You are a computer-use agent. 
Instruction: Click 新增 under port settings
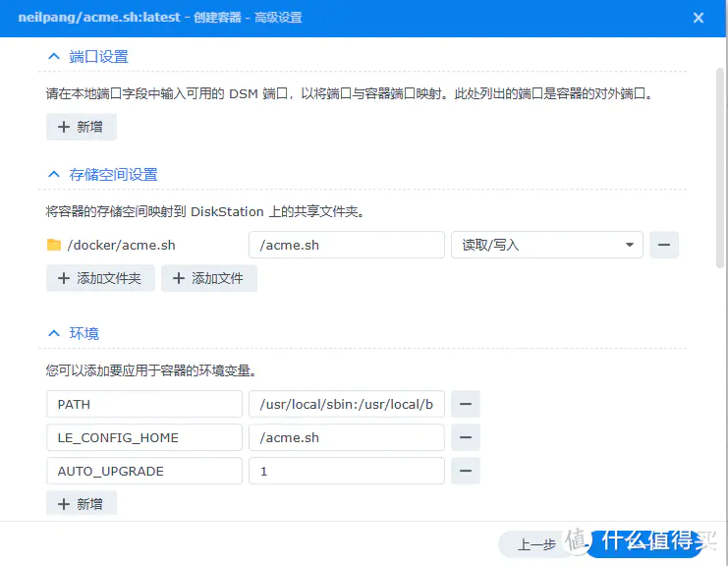coord(82,127)
